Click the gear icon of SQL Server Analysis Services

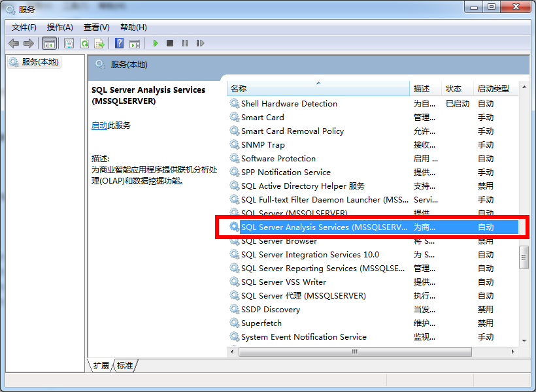tap(234, 227)
